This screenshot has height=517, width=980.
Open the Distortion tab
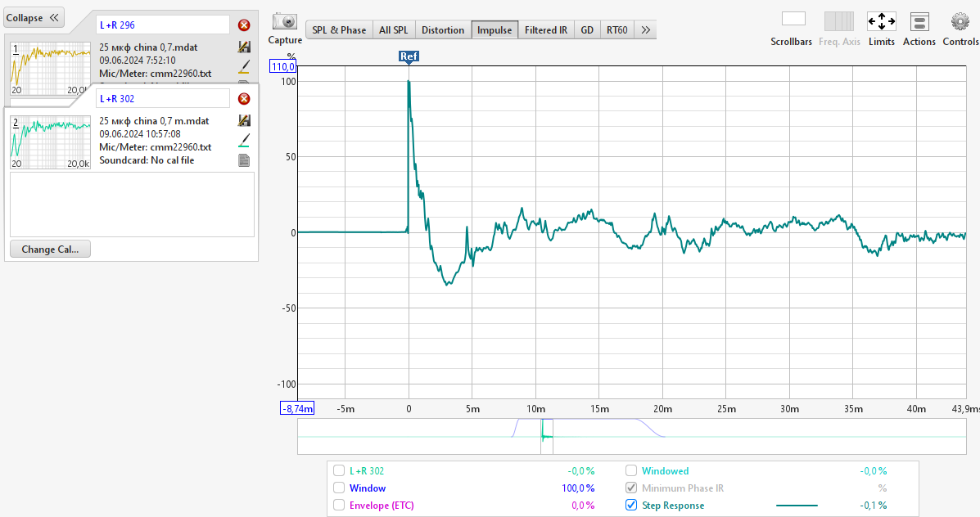[x=442, y=30]
